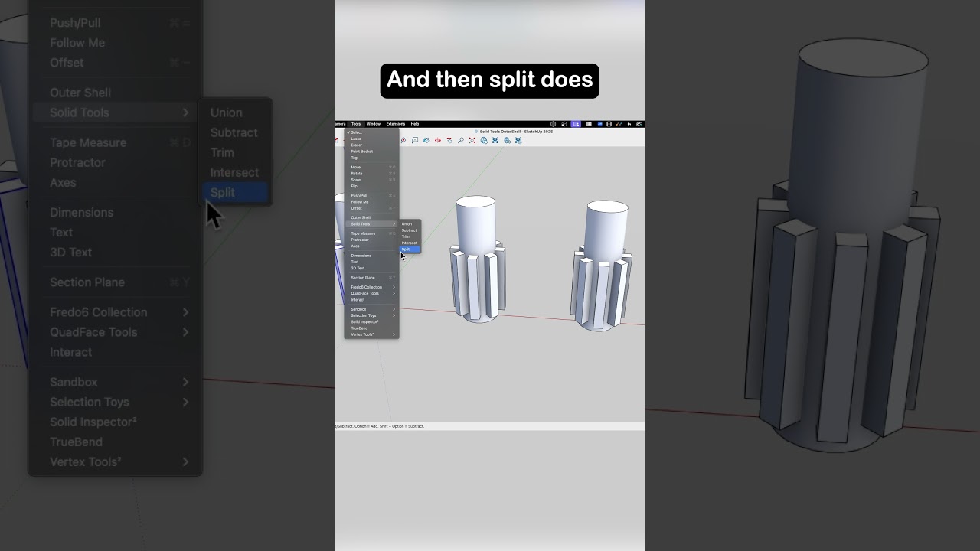Expand the Sandbox submenu

pyautogui.click(x=360, y=308)
